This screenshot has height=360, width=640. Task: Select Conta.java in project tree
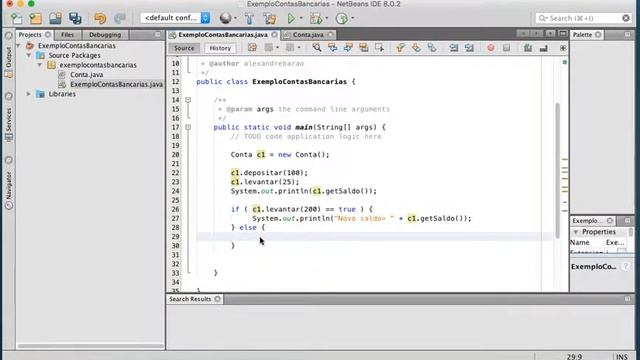[x=87, y=75]
